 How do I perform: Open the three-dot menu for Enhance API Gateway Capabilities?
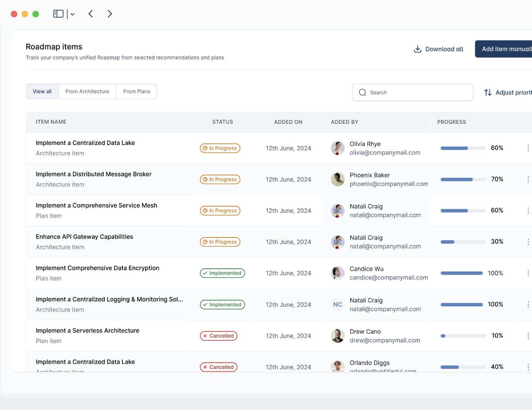point(529,242)
